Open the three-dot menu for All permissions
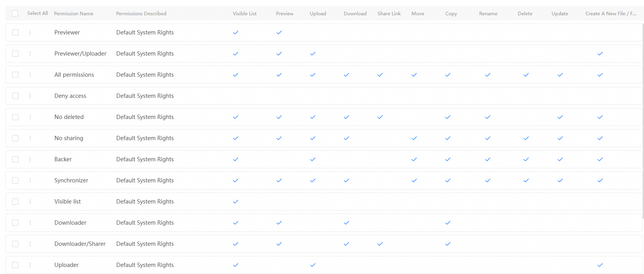 point(30,75)
